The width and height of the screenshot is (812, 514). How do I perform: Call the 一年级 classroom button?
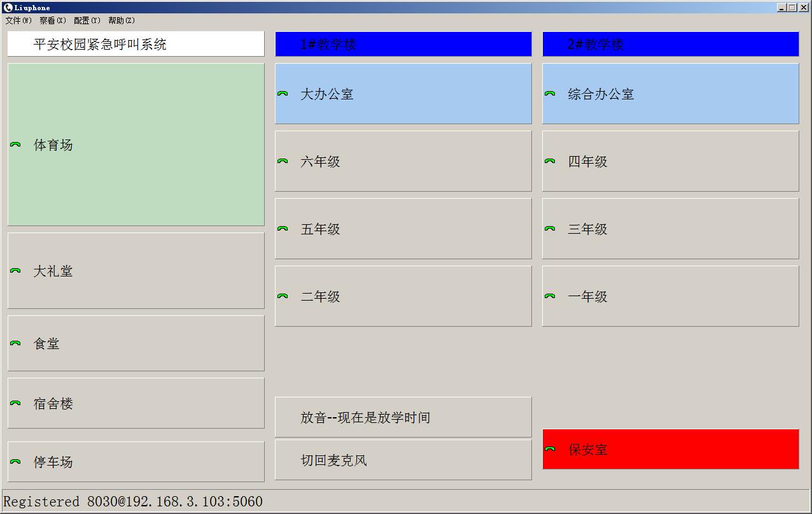pos(671,296)
